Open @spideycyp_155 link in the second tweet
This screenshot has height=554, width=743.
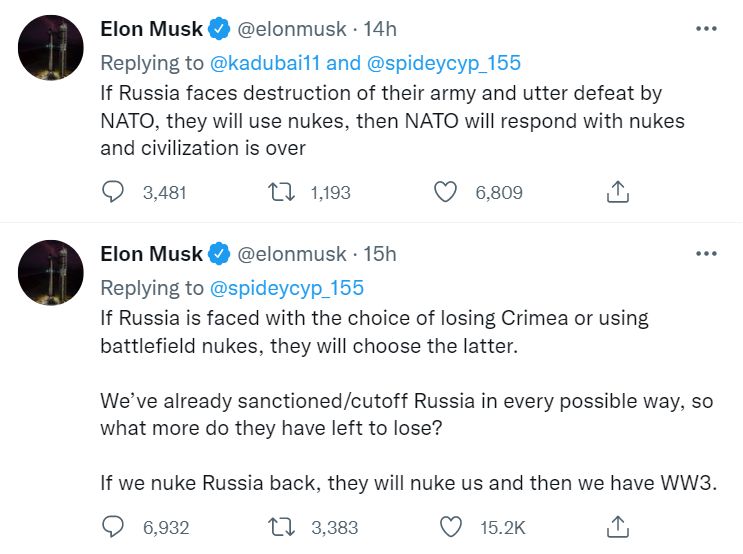click(x=287, y=288)
